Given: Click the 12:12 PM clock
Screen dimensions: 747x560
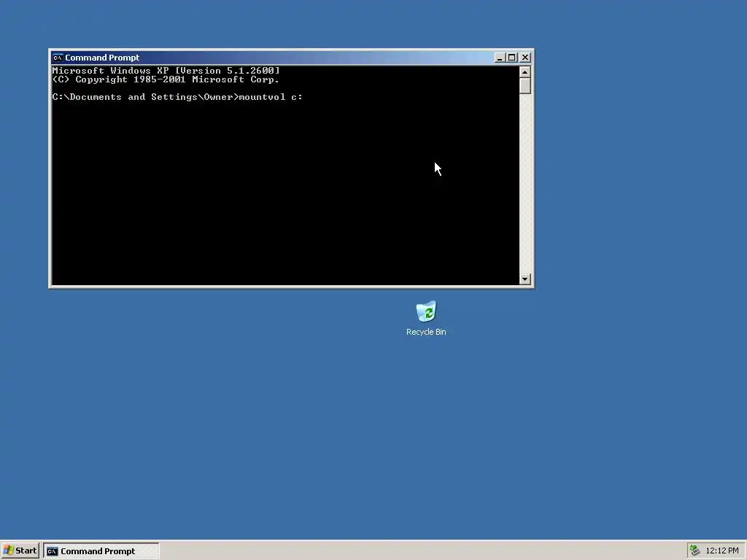Looking at the screenshot, I should [721, 551].
